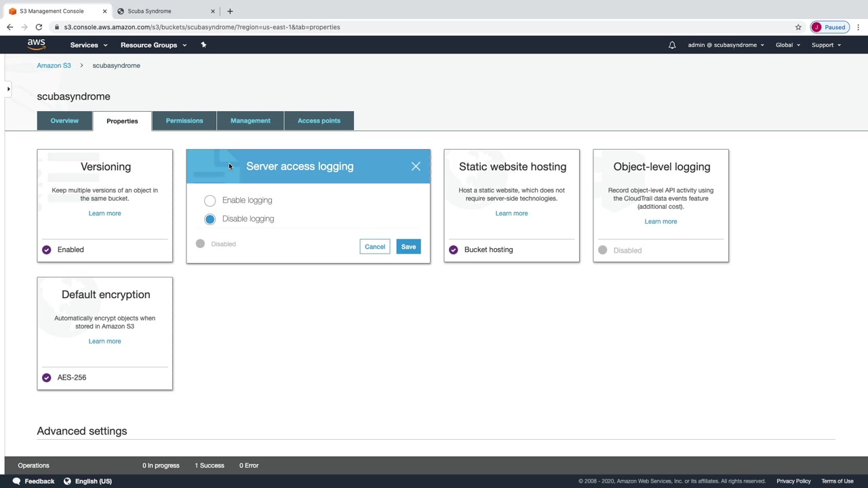This screenshot has height=488, width=868.
Task: Bookmark this page with the star icon
Action: [x=798, y=27]
